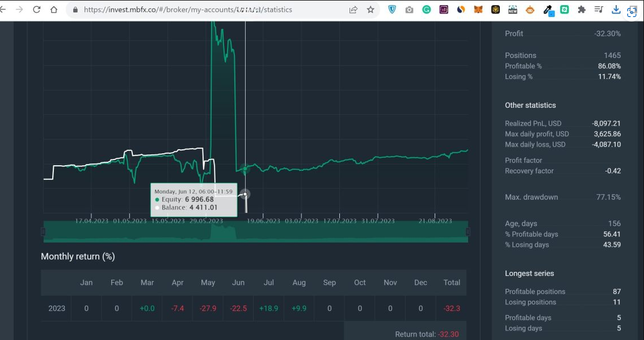
Task: Grab the right handle of chart range slider
Action: tap(468, 232)
